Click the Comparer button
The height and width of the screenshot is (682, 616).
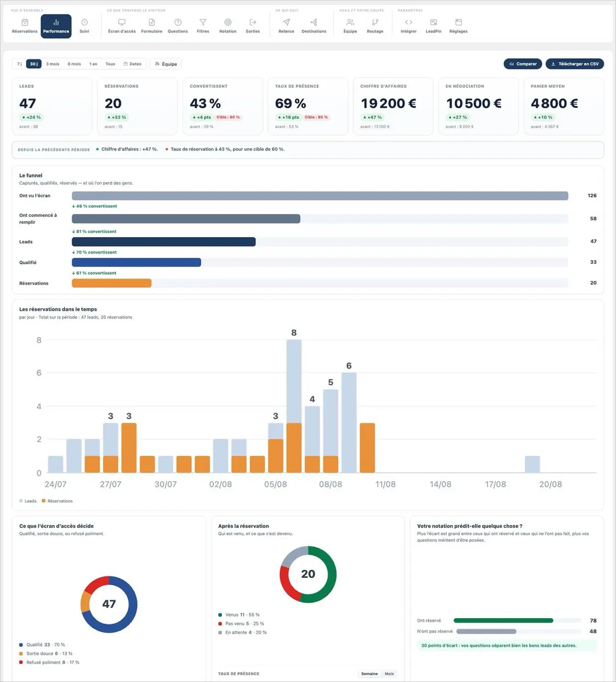523,64
